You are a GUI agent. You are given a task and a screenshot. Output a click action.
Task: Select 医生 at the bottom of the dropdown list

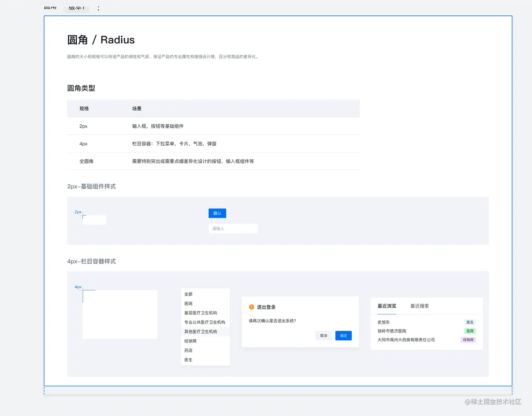click(205, 360)
